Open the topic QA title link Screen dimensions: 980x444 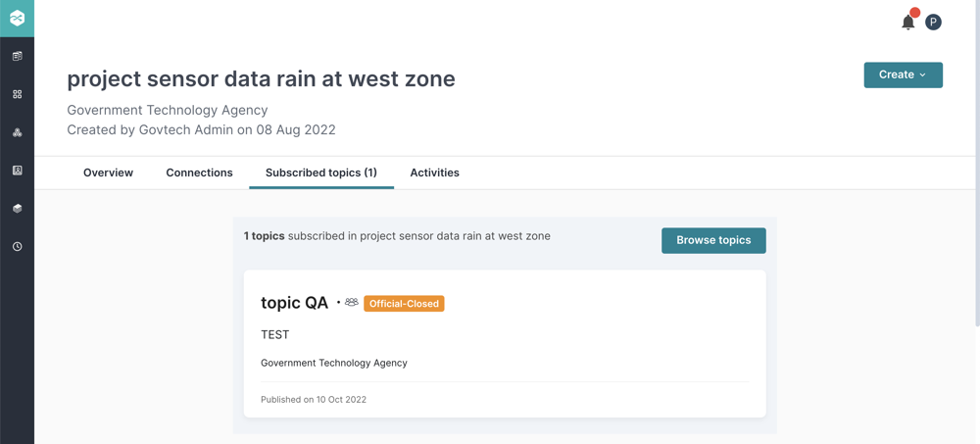click(x=294, y=303)
